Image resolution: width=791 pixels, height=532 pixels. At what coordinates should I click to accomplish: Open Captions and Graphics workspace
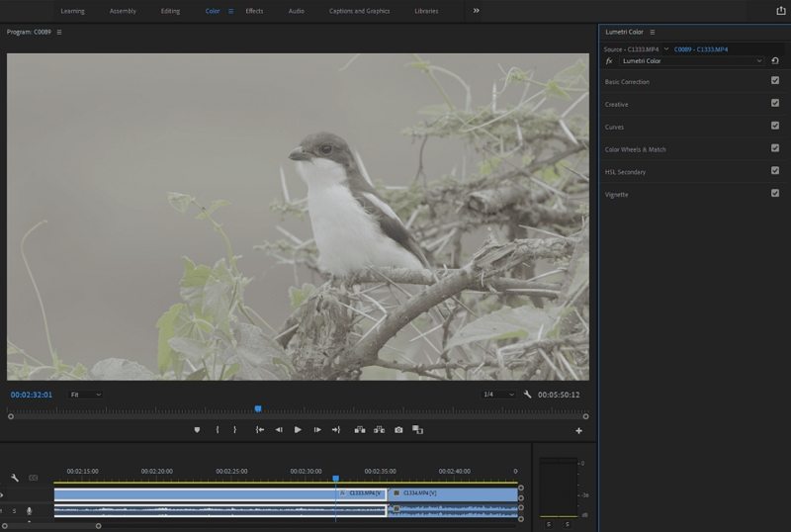coord(359,11)
